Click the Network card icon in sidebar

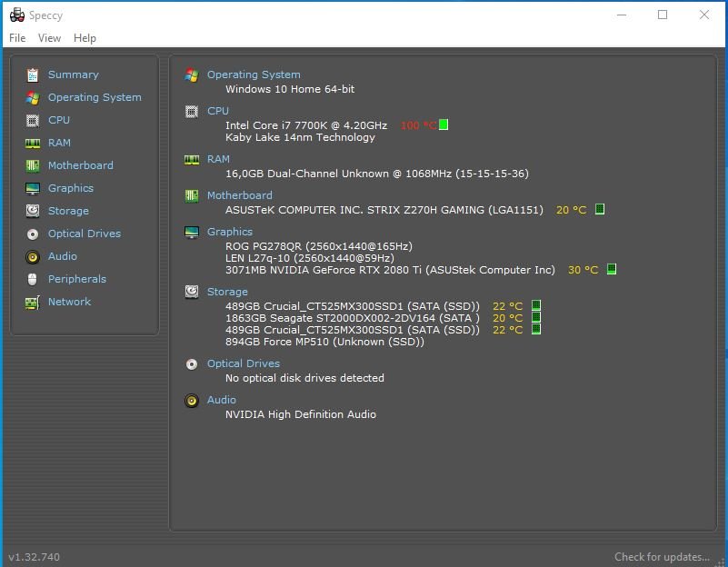33,303
